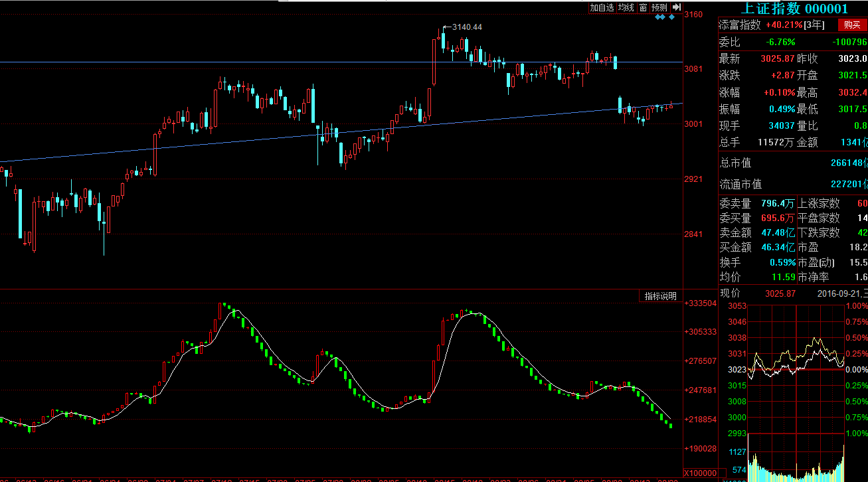Click the 平盘家数 label
This screenshot has width=868, height=482.
pos(818,218)
